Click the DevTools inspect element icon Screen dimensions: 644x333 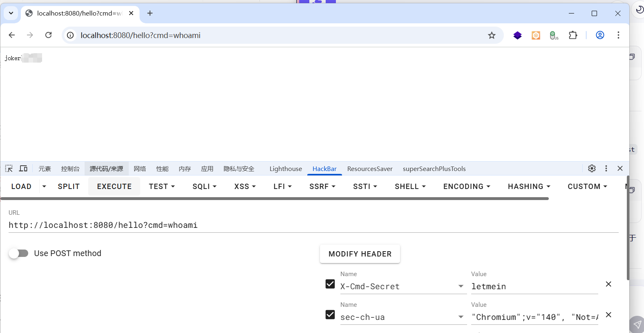coord(9,169)
